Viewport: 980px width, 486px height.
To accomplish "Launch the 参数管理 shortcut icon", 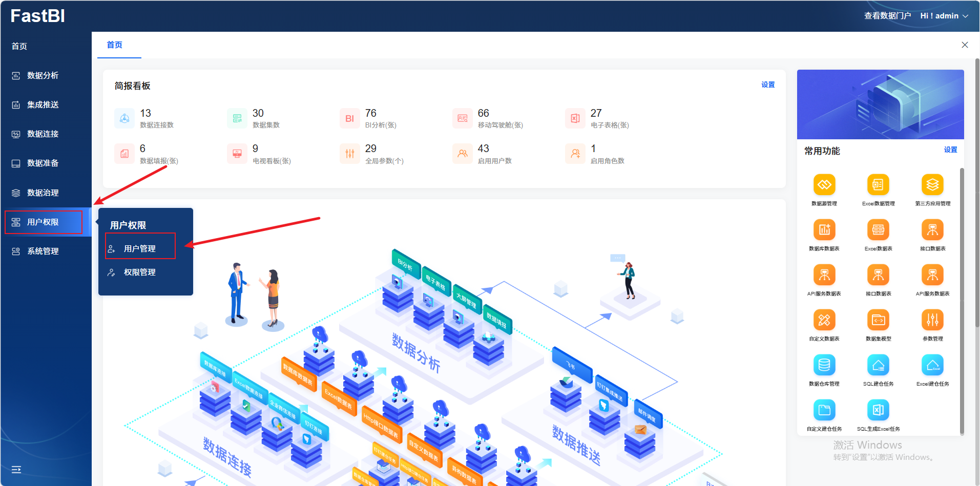I will (932, 320).
